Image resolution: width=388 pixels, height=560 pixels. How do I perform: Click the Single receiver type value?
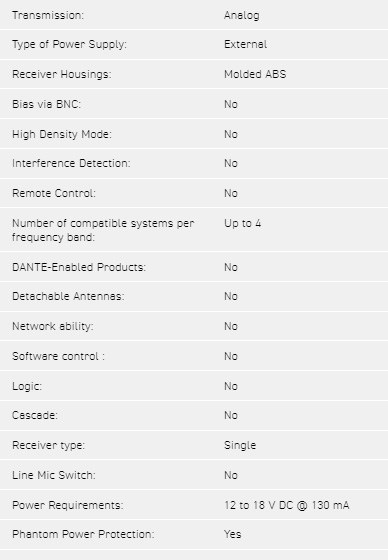[x=240, y=445]
